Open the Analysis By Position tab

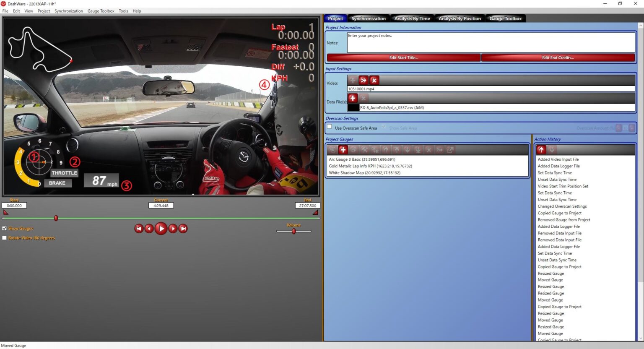coord(460,18)
